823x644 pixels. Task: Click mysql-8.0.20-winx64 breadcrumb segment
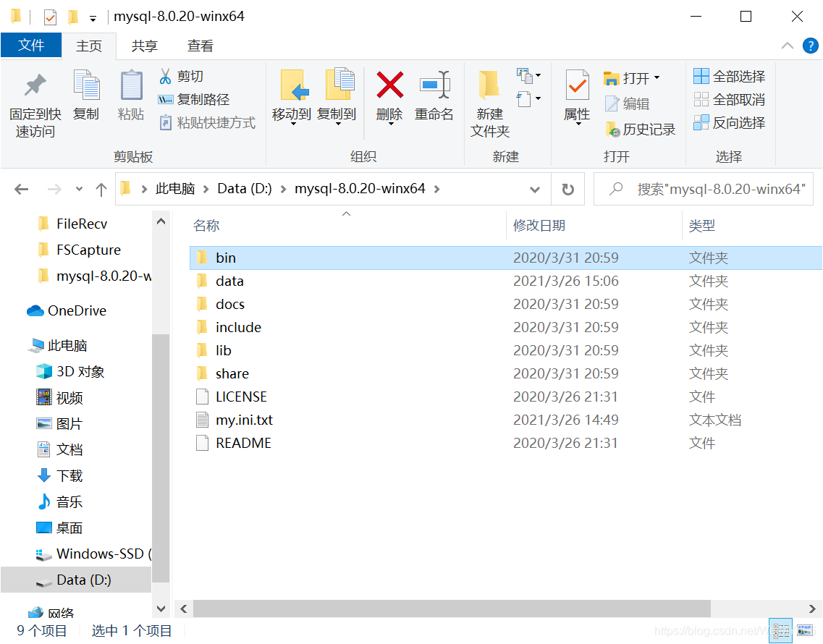point(360,189)
